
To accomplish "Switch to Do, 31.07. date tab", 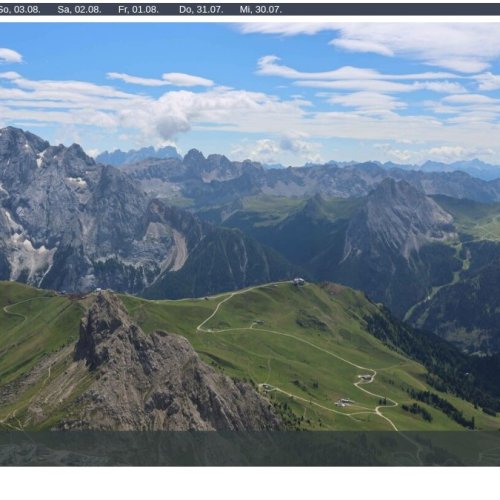I will tap(201, 10).
